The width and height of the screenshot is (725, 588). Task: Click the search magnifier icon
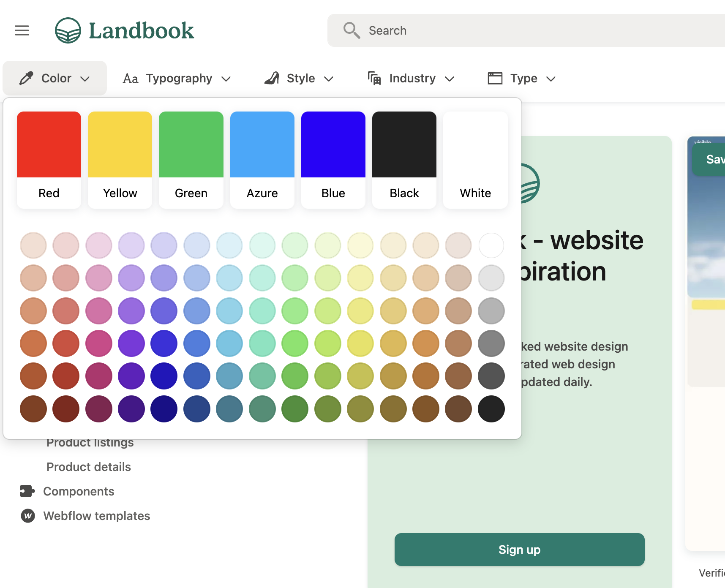coord(351,30)
